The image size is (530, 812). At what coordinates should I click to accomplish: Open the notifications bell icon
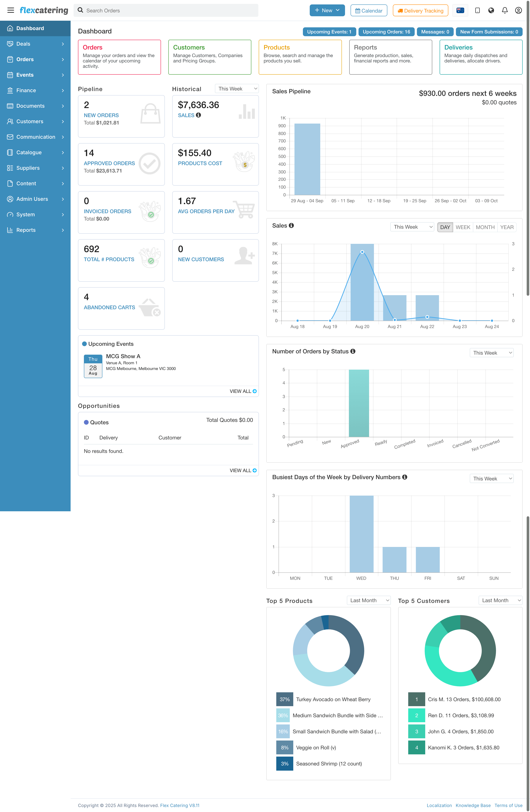[504, 10]
